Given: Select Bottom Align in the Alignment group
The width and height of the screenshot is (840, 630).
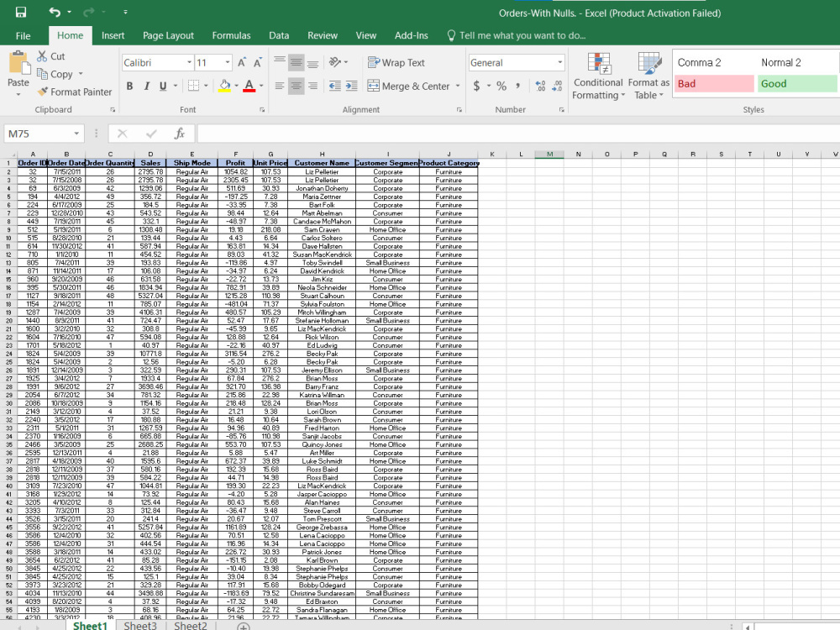Looking at the screenshot, I should coord(313,62).
